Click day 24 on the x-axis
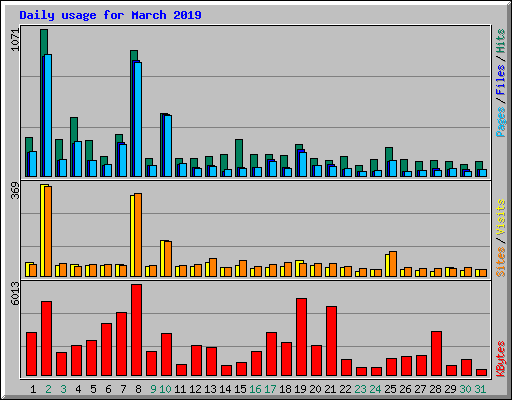This screenshot has height=400, width=512. point(375,389)
